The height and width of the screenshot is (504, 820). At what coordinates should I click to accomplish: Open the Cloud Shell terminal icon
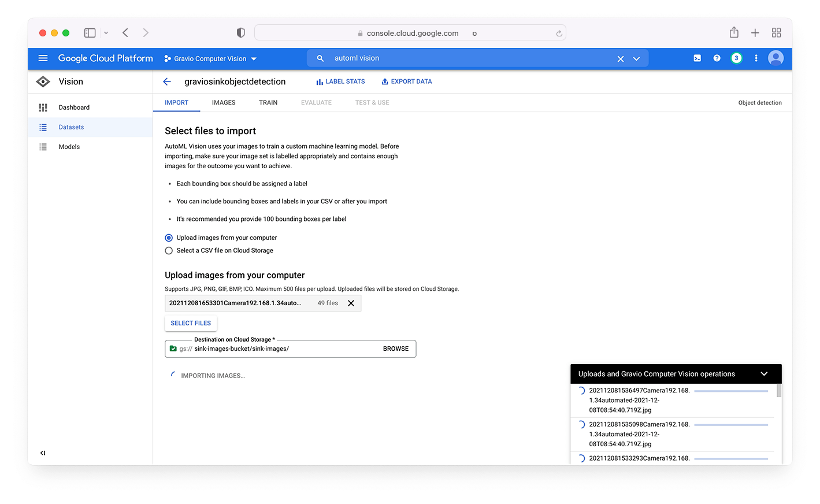pyautogui.click(x=697, y=58)
